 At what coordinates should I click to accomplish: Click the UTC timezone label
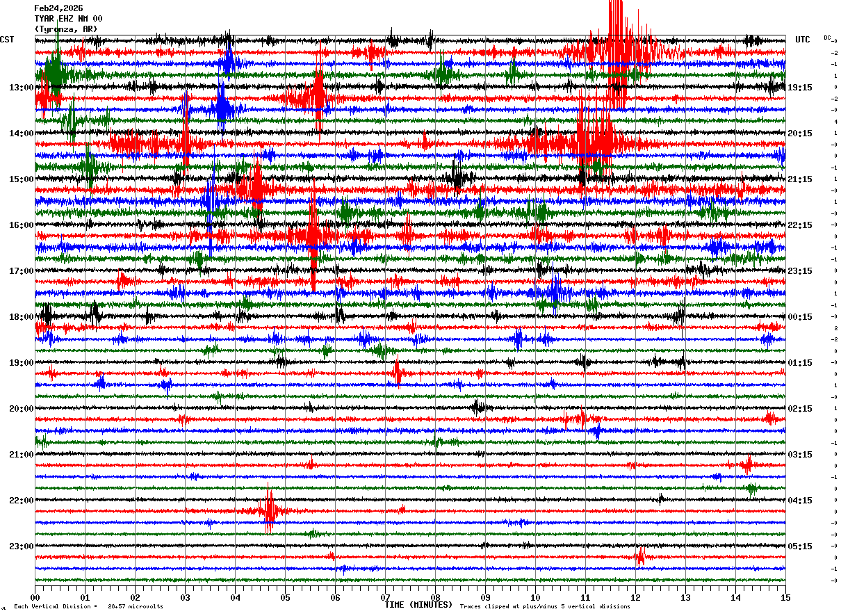tap(803, 40)
